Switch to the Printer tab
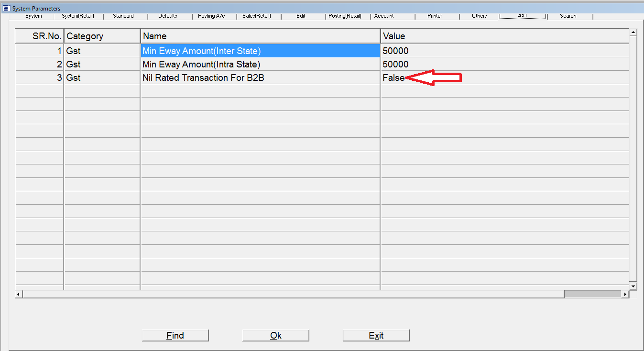Image resolution: width=644 pixels, height=351 pixels. tap(435, 16)
